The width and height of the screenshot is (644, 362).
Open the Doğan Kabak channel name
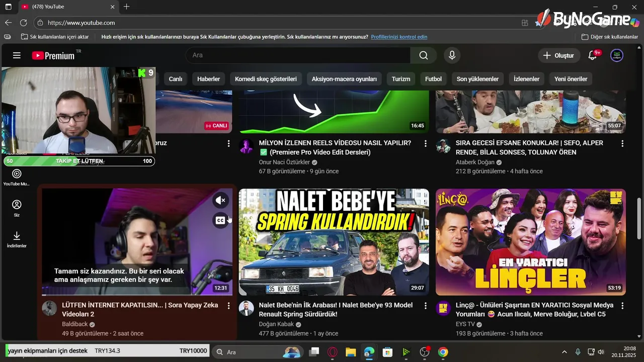[276, 324]
